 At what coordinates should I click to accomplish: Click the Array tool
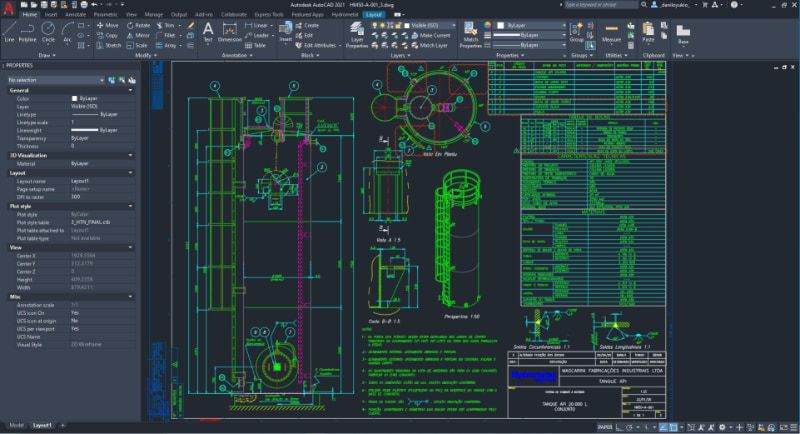166,45
